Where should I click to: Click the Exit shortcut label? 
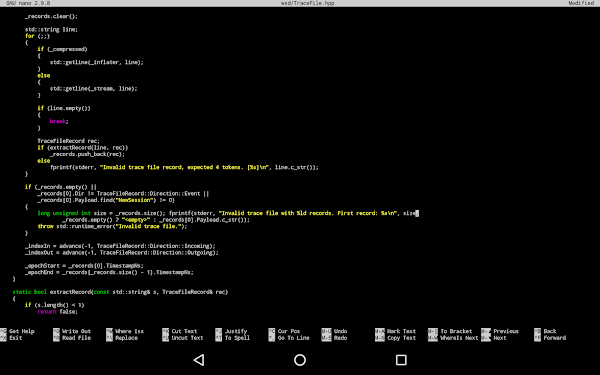[x=16, y=338]
